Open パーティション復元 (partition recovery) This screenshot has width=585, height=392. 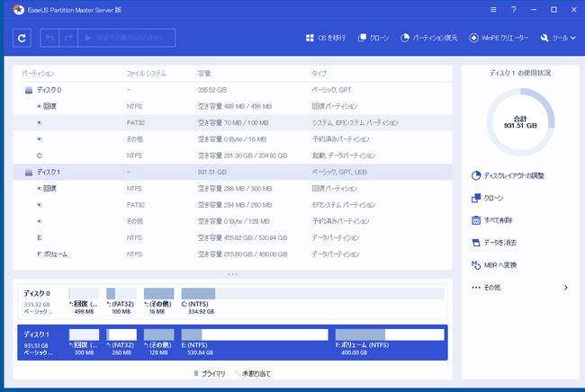click(x=429, y=38)
